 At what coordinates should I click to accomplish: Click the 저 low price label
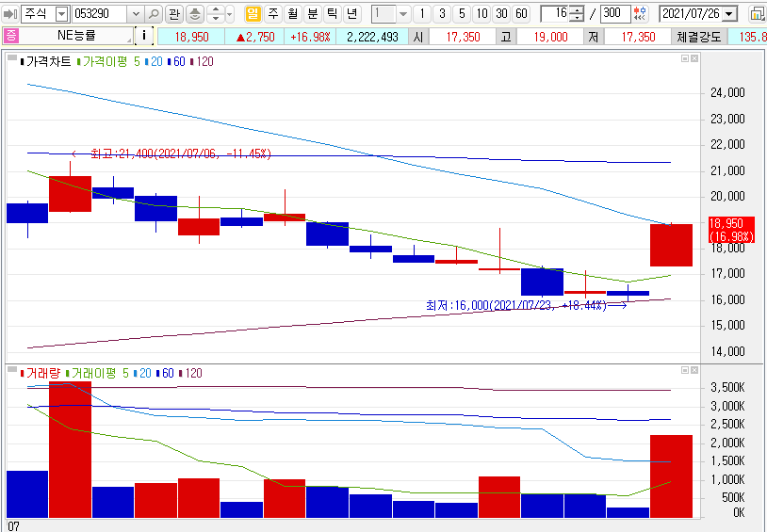(x=594, y=37)
